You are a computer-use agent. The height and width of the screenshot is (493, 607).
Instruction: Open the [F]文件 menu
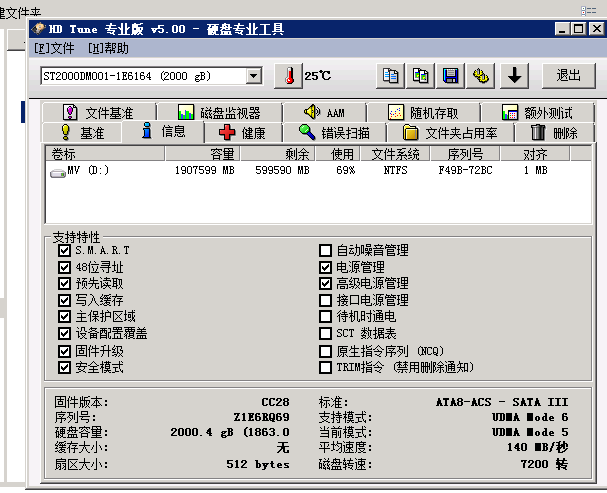[54, 48]
